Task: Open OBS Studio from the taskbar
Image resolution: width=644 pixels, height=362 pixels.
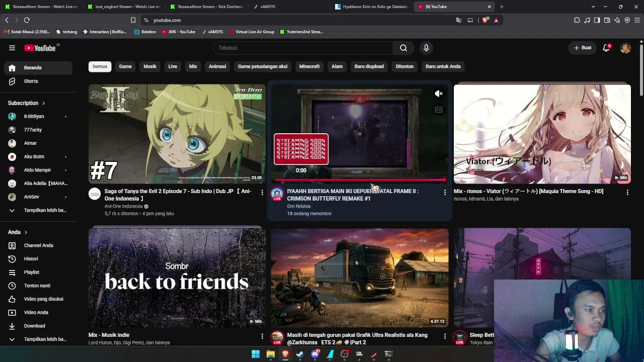Action: click(x=345, y=354)
